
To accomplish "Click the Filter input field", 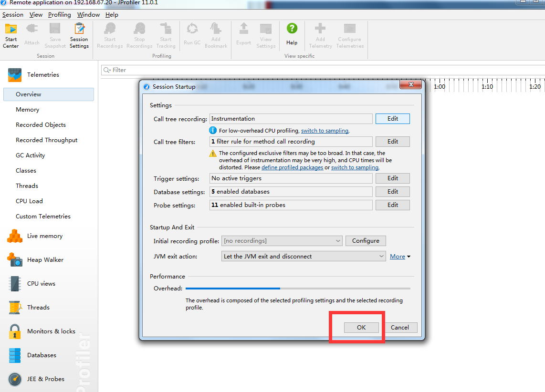I will (x=323, y=70).
